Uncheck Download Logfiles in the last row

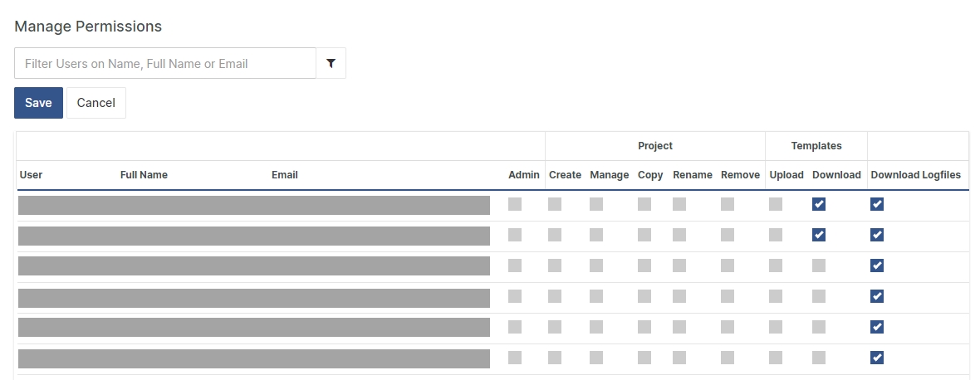pos(877,358)
